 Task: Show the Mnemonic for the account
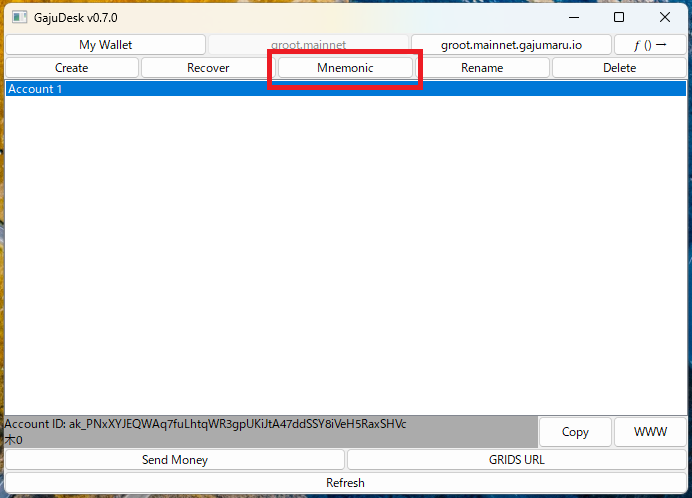click(345, 68)
